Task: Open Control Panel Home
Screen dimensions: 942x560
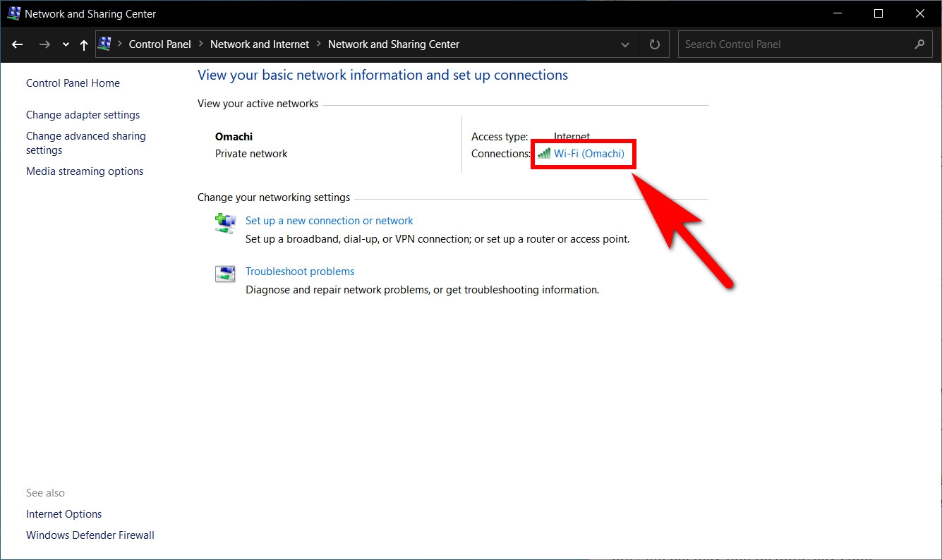Action: [73, 83]
